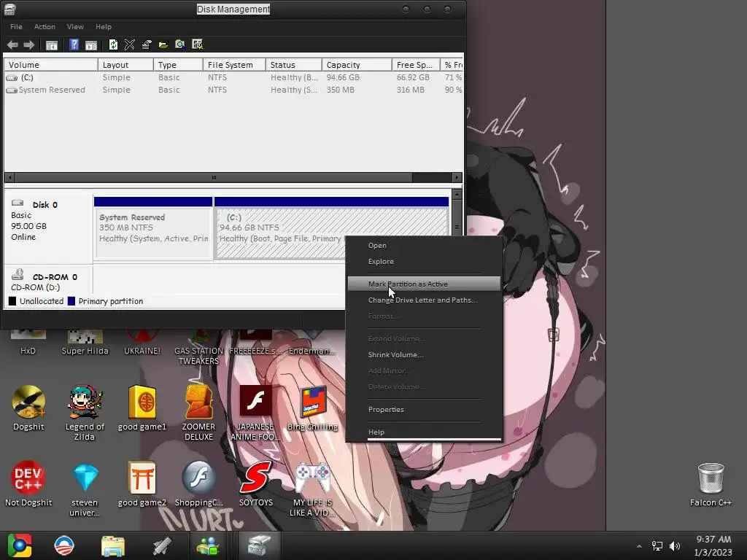Open the steven univer... diamond icon
This screenshot has width=747, height=560.
[x=85, y=489]
